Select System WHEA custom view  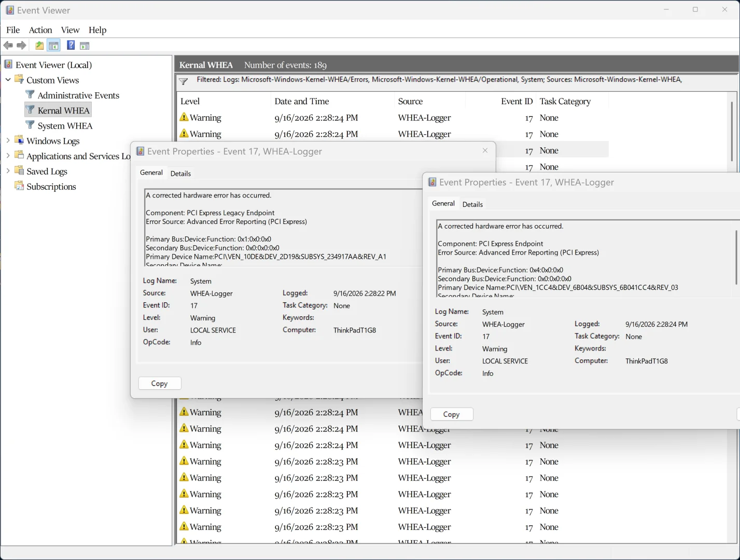point(65,126)
